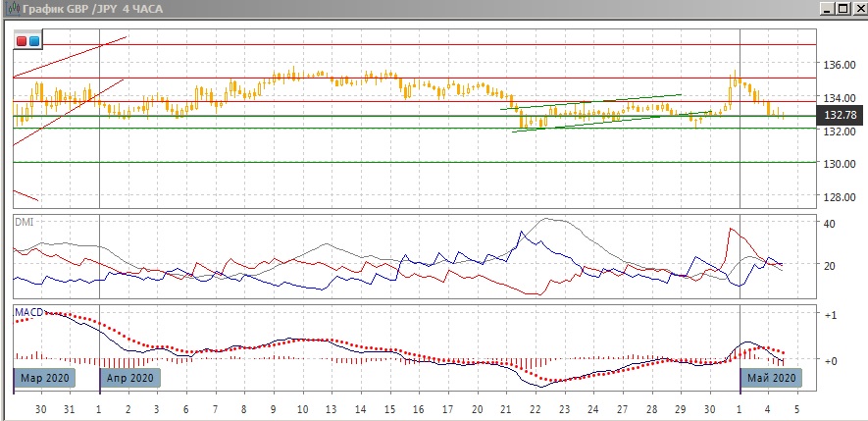Select the current price label 132.78
The image size is (868, 421).
[839, 115]
